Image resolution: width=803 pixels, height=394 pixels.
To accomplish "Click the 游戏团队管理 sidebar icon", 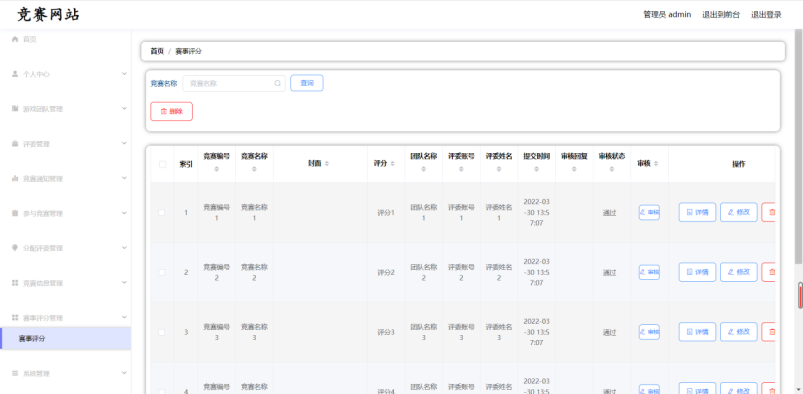I will 15,109.
